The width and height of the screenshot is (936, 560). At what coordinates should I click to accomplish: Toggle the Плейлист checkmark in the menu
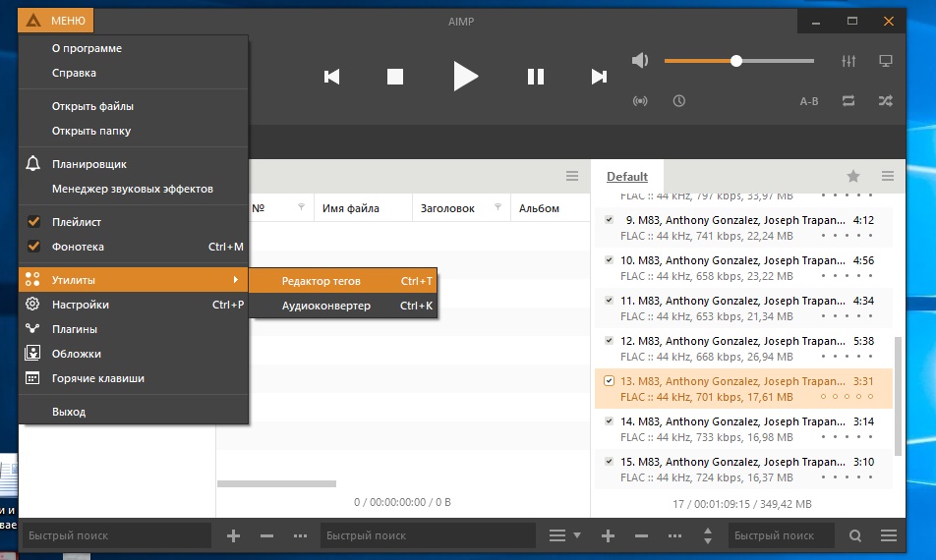coord(33,222)
